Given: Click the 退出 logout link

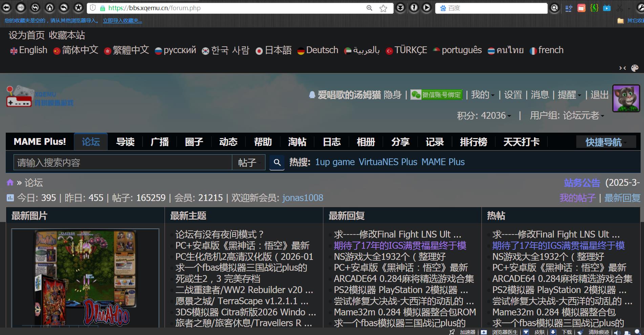Looking at the screenshot, I should click(599, 95).
